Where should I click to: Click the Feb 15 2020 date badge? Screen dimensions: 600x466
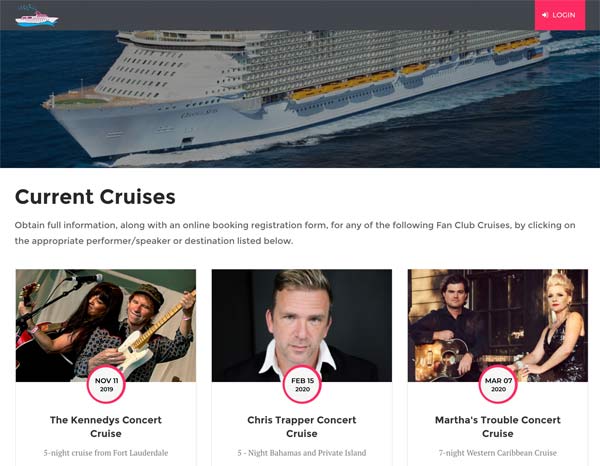302,385
